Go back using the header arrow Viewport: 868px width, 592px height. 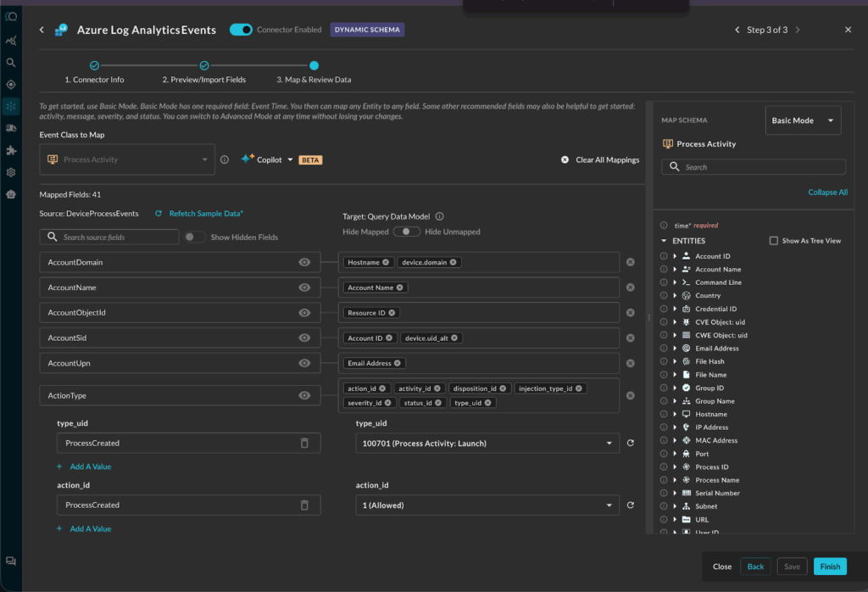[42, 30]
